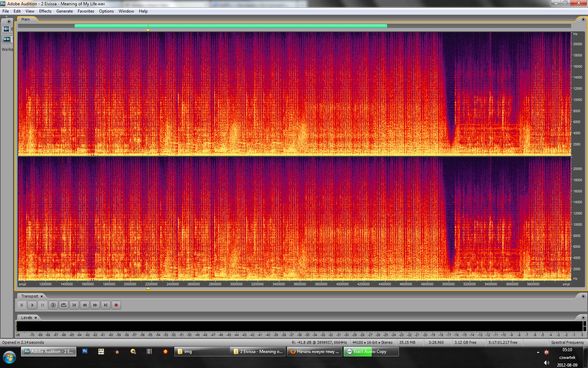Toggle Play Looped in the Transport panel
This screenshot has width=588, height=368.
pyautogui.click(x=64, y=305)
